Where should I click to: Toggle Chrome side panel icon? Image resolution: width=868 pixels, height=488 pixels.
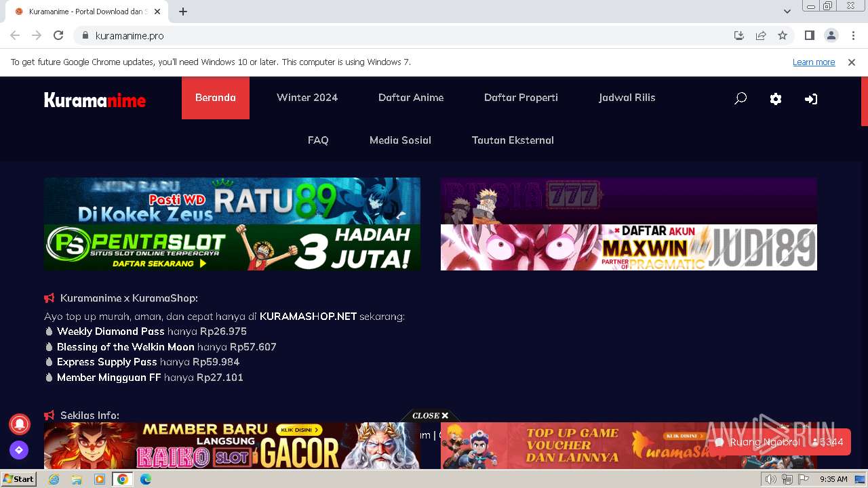coord(810,35)
